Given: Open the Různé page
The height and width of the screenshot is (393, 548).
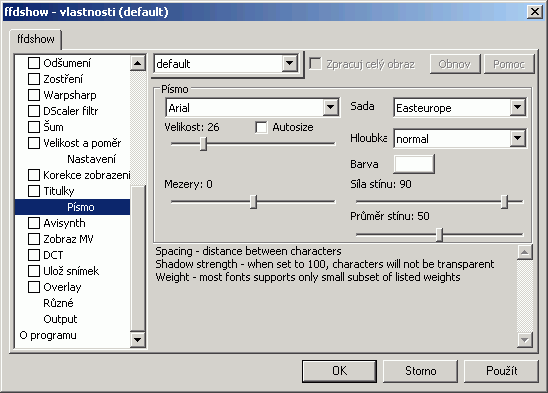Looking at the screenshot, I should point(58,303).
